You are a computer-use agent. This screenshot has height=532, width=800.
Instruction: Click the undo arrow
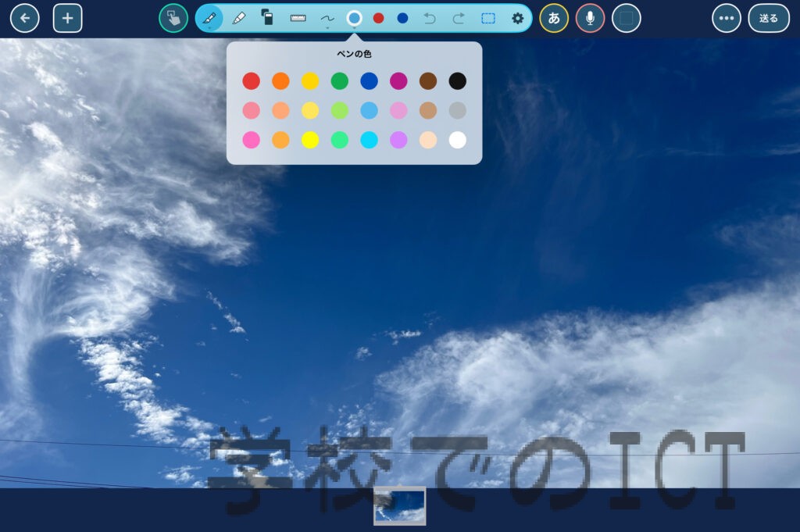point(429,18)
